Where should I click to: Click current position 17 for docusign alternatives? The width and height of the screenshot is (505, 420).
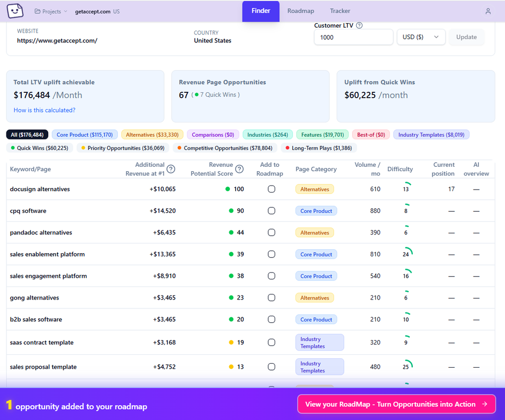pos(451,189)
